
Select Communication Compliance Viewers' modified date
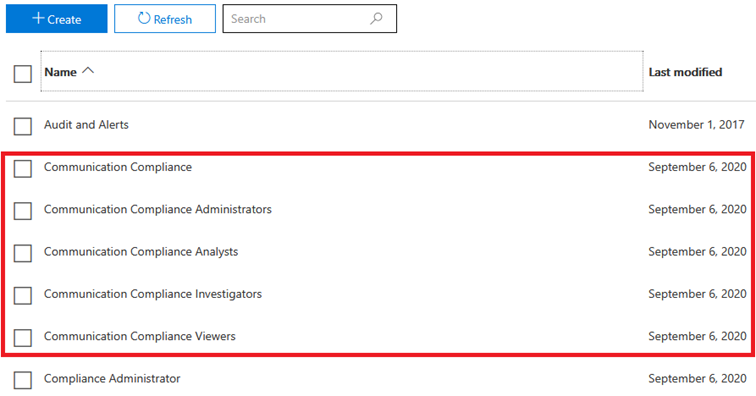point(697,336)
